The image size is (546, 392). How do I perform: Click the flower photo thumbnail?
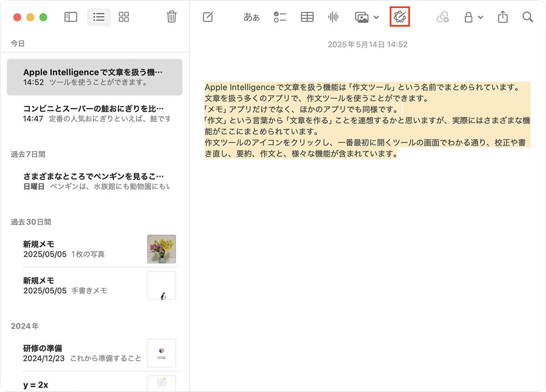pos(162,249)
